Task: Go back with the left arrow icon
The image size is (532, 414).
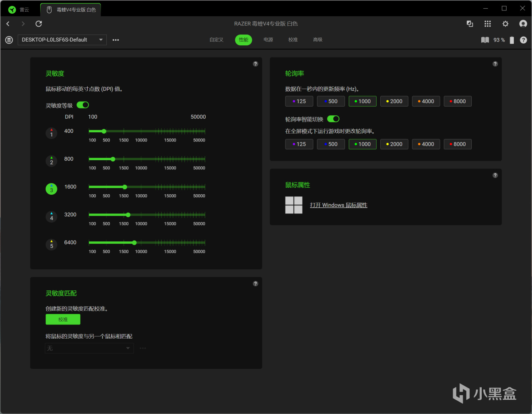Action: pyautogui.click(x=8, y=24)
